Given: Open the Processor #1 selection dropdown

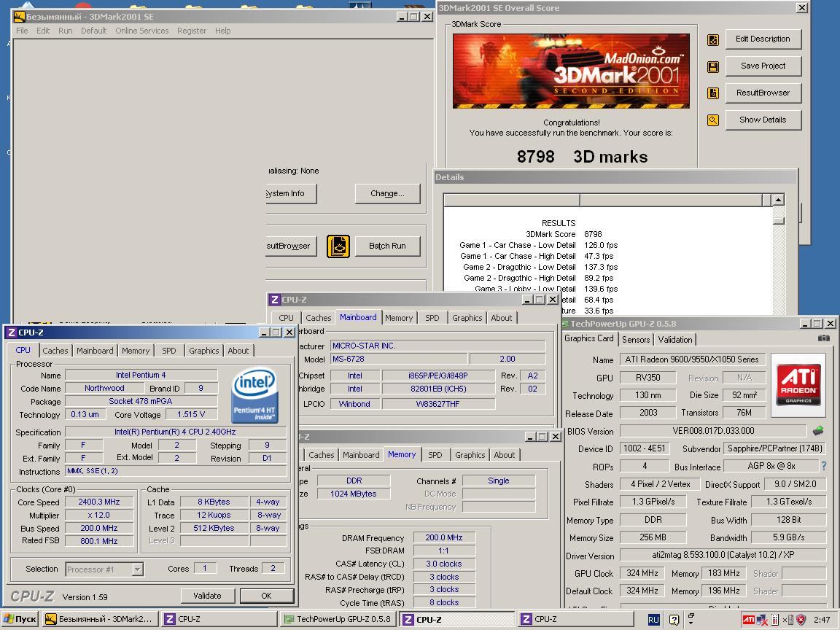Looking at the screenshot, I should (x=138, y=569).
